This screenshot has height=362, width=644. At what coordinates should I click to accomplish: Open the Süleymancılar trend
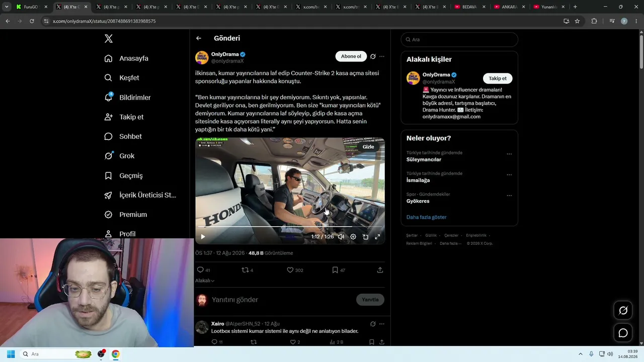click(x=424, y=160)
